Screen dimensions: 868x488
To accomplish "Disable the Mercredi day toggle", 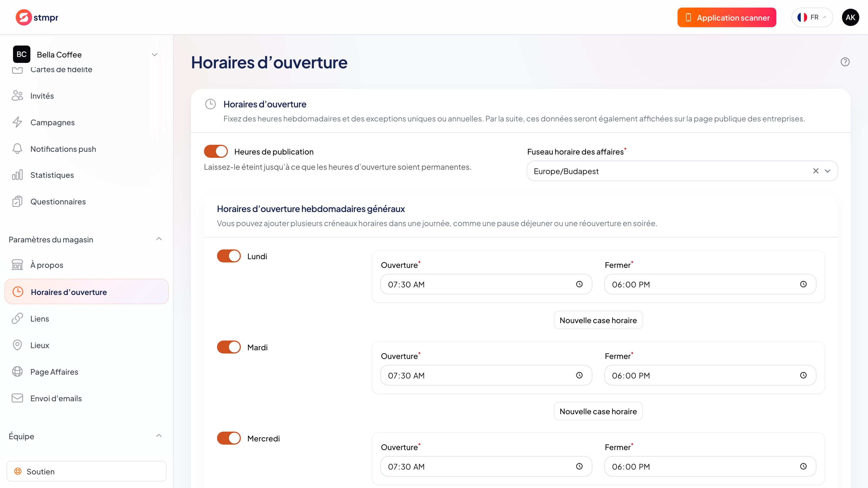I will 229,438.
